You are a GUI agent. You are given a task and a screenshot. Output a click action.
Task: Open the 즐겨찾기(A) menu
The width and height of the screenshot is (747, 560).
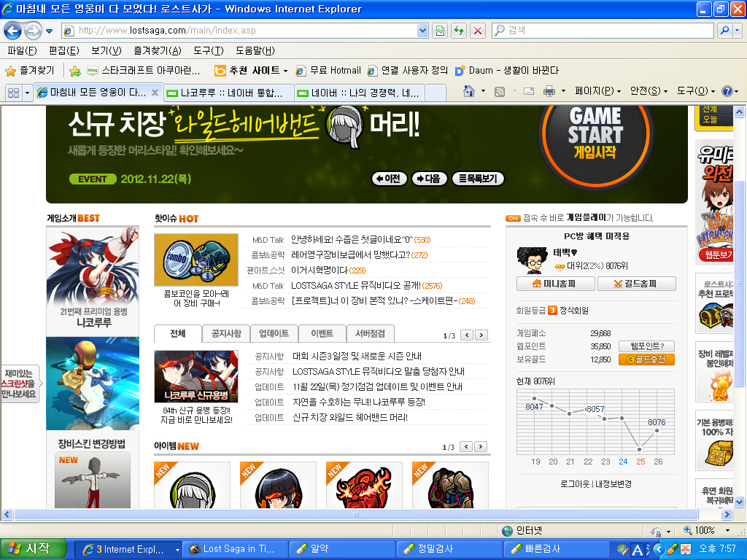coord(158,50)
